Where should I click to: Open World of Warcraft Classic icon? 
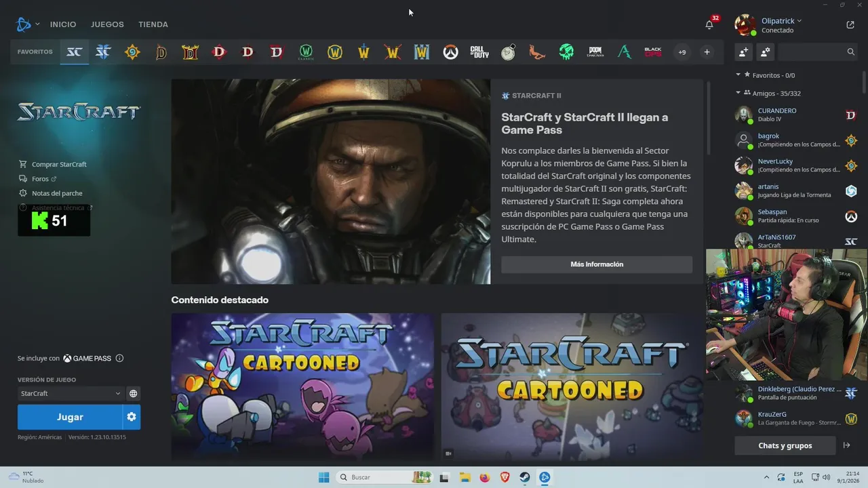(306, 52)
